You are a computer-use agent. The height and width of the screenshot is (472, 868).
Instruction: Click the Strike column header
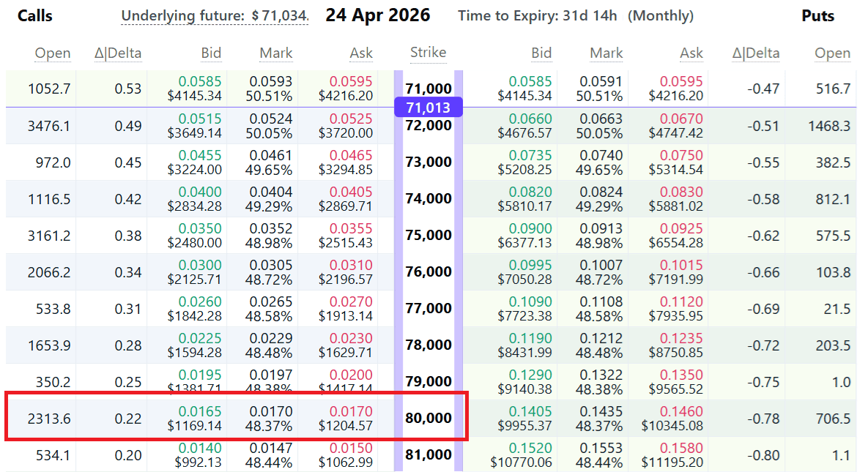pyautogui.click(x=428, y=53)
